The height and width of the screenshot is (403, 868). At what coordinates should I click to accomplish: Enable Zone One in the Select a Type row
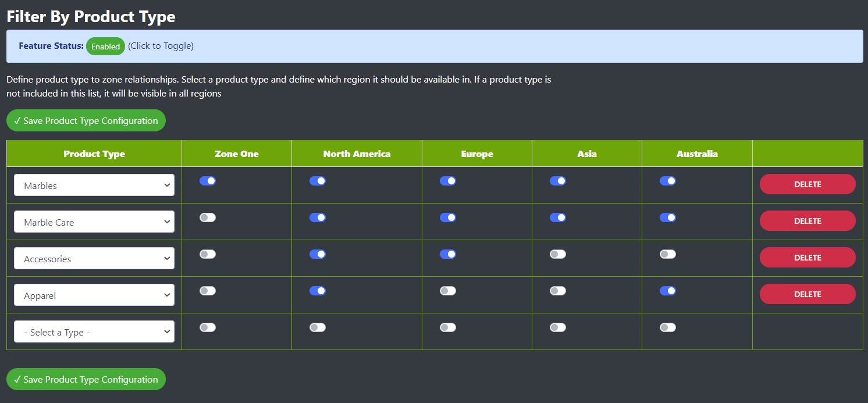[x=208, y=327]
